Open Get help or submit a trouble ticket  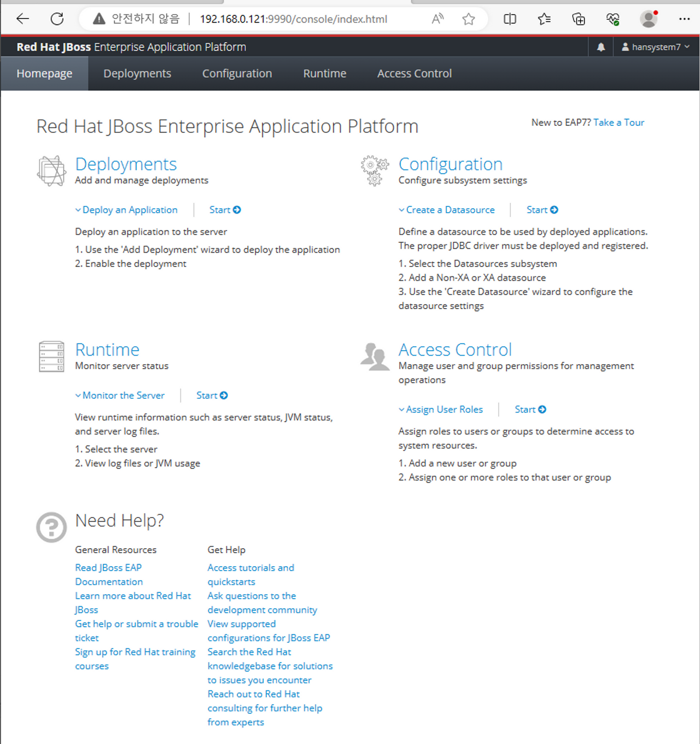pyautogui.click(x=137, y=631)
